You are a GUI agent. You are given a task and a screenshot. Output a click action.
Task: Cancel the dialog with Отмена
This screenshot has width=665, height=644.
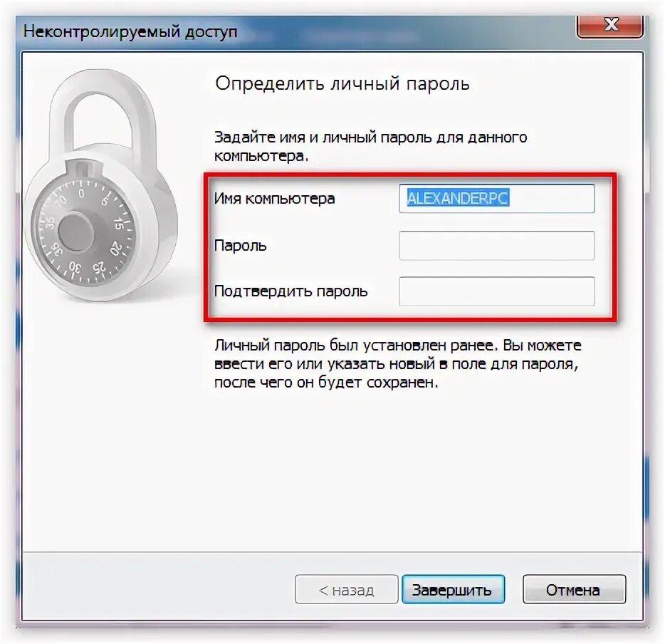click(x=575, y=589)
